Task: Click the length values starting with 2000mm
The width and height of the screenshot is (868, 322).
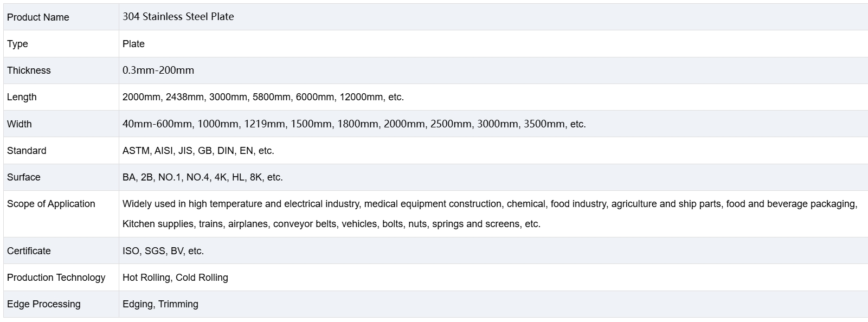Action: pos(263,97)
